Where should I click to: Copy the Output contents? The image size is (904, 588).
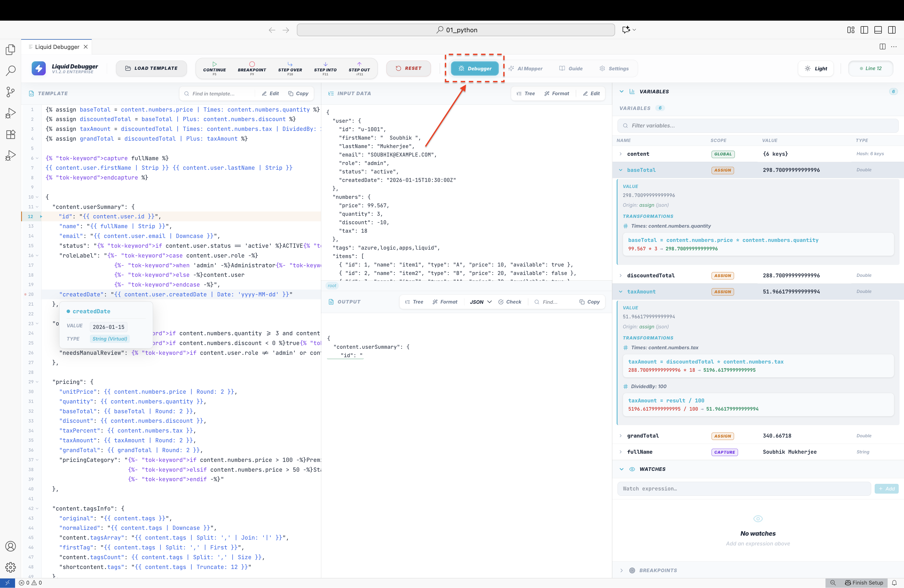pyautogui.click(x=589, y=302)
